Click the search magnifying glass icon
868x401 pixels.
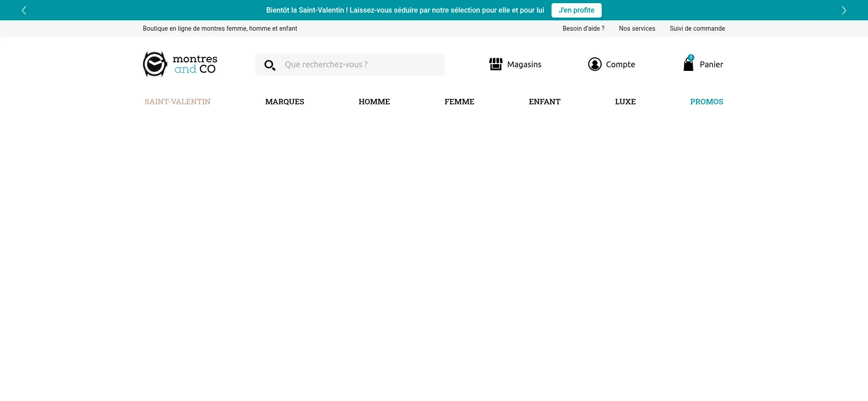coord(270,65)
